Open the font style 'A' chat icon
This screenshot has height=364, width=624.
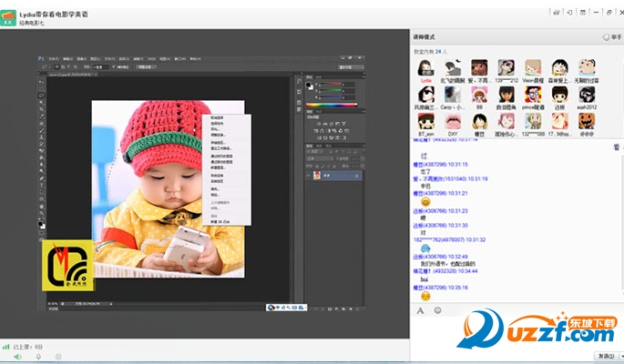[x=420, y=310]
